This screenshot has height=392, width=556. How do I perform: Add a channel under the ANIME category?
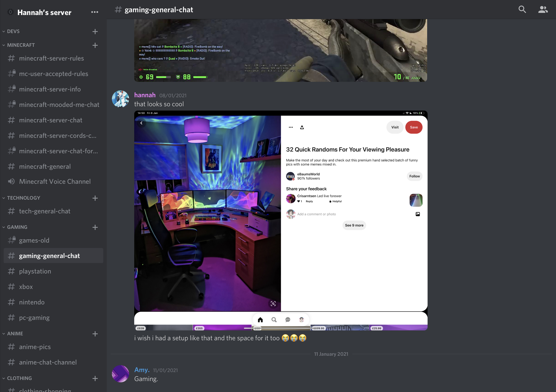95,334
